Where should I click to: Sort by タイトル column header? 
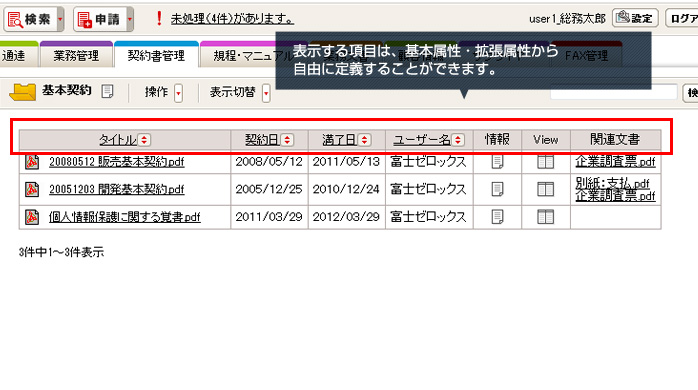coord(118,140)
